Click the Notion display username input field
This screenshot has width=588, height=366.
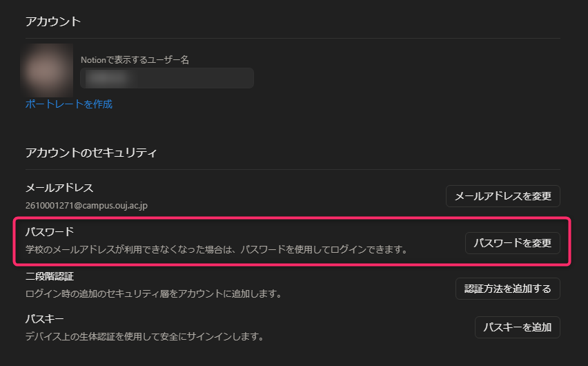pos(167,78)
